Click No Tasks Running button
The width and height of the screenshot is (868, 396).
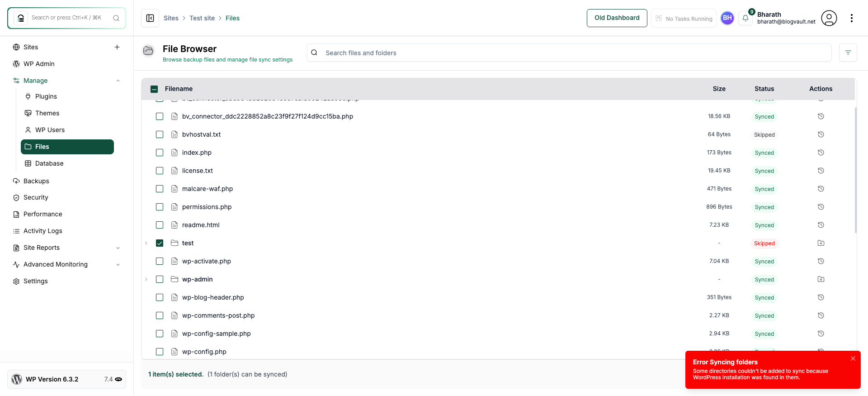(684, 18)
